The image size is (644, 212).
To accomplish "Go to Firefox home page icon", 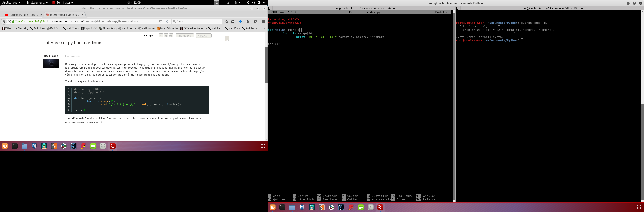I will [248, 22].
